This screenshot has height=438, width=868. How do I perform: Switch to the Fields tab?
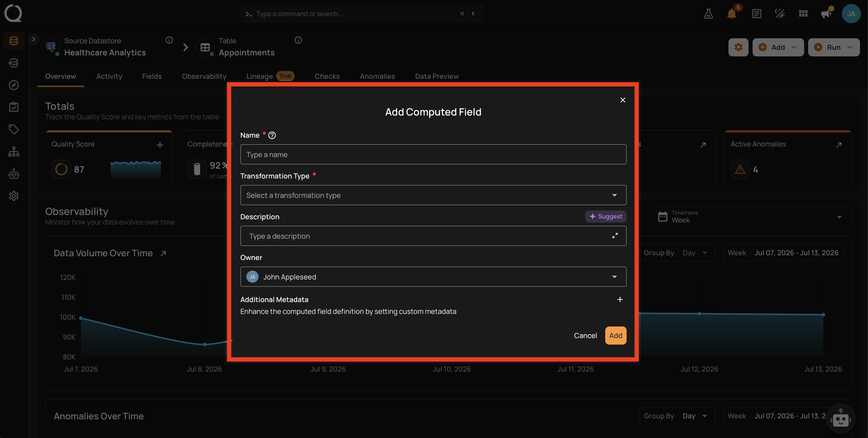click(x=152, y=76)
